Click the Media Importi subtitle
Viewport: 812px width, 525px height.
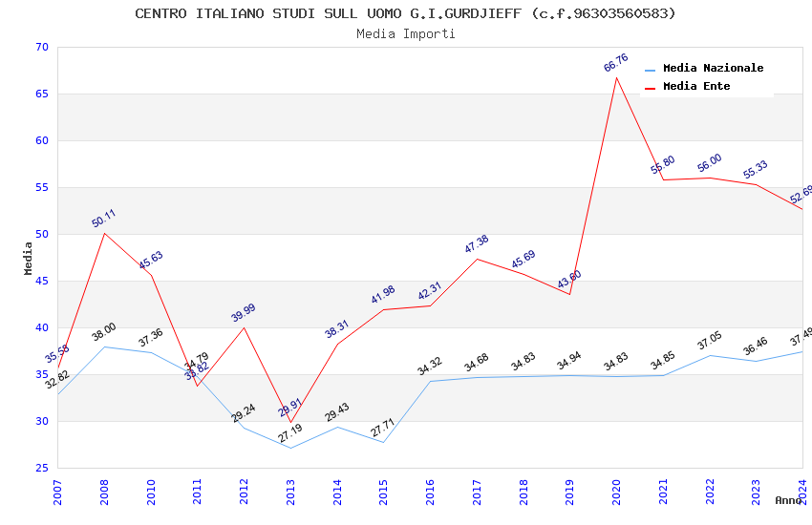[x=405, y=34]
